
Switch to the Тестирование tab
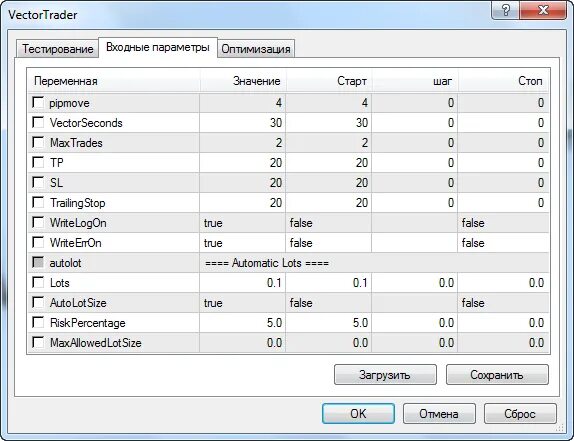(57, 49)
